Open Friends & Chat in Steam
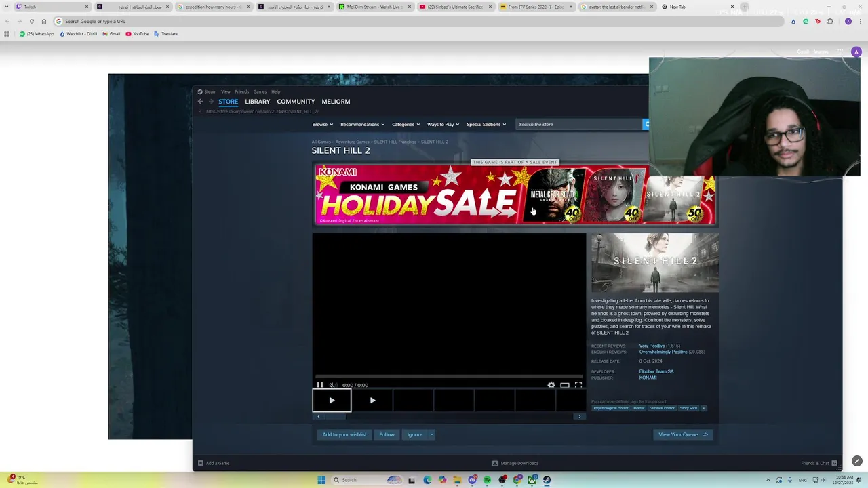 point(819,463)
